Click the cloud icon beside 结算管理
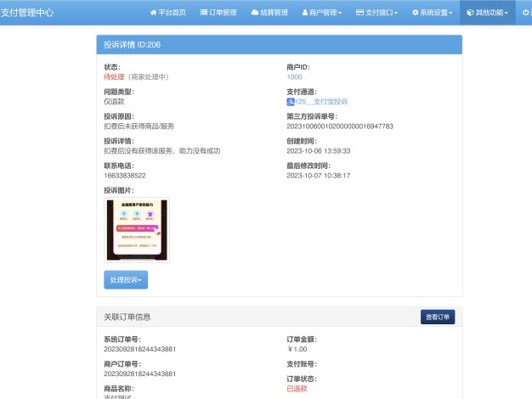 (x=255, y=13)
